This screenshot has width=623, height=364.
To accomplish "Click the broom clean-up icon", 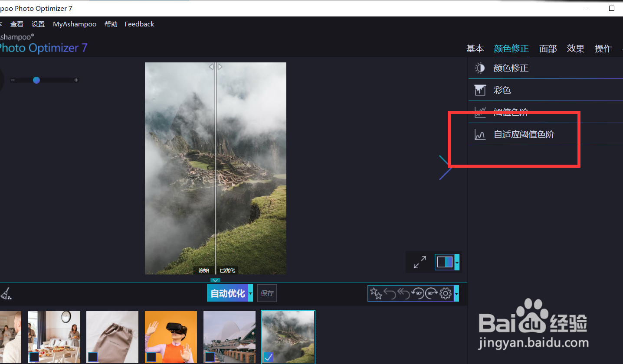I will (x=6, y=294).
